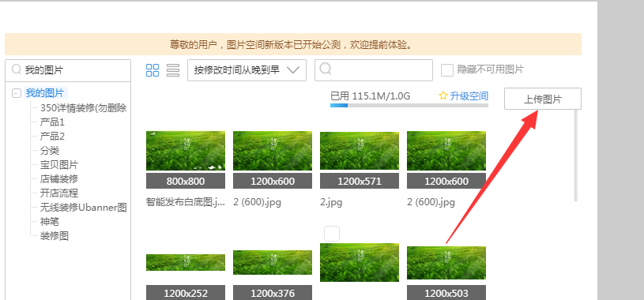644x300 pixels.
Task: Select the first 1200x600 2 (600).jpg thumbnail
Action: [273, 151]
